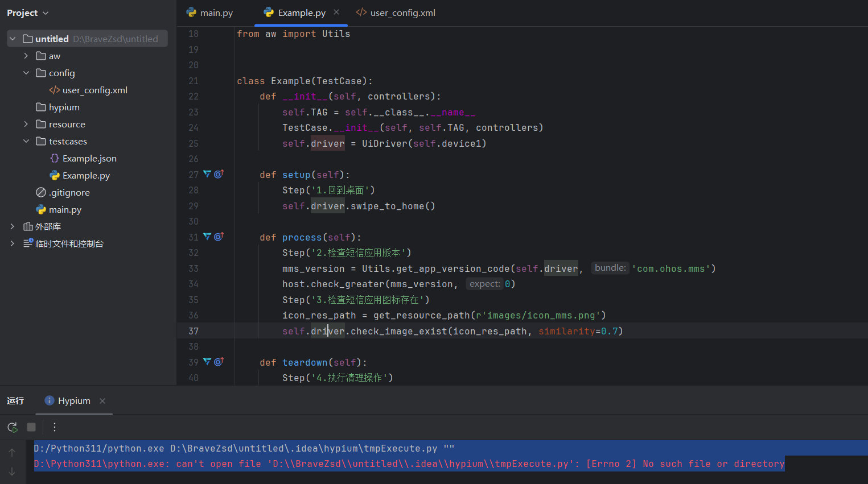Click the 'teardown' method name
Image resolution: width=868 pixels, height=484 pixels.
coord(305,362)
